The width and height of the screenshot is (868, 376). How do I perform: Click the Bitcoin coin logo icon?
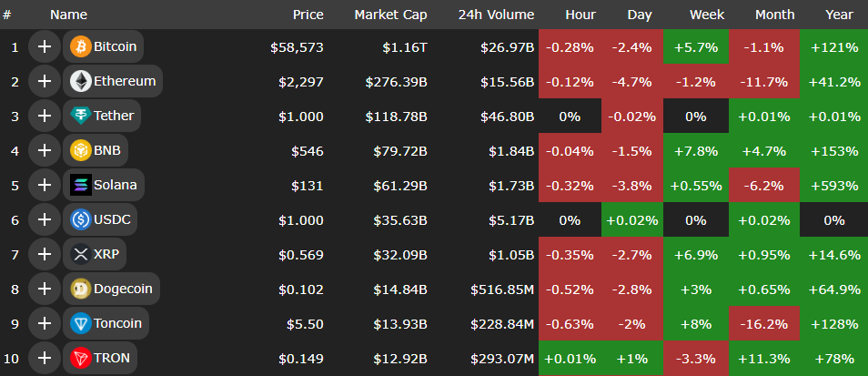click(80, 46)
